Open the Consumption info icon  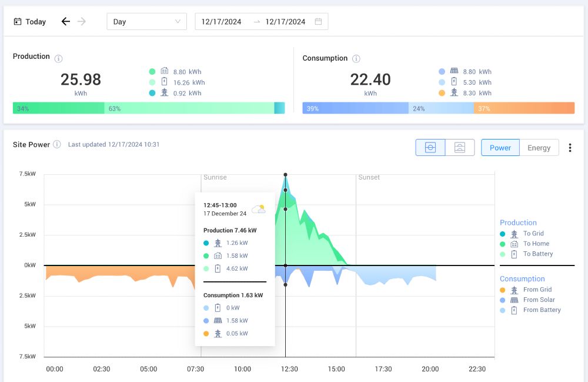(x=356, y=58)
